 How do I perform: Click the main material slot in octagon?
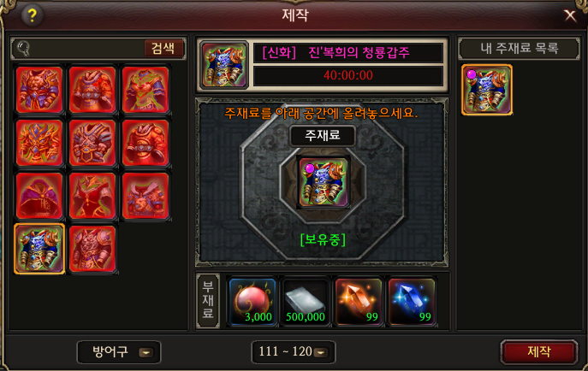324,182
